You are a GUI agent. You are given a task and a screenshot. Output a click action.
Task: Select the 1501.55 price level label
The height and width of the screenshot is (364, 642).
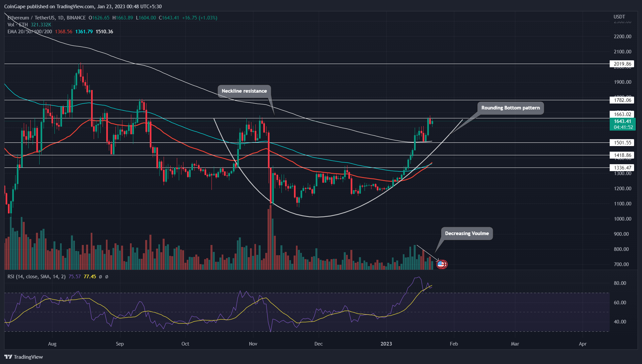click(622, 143)
